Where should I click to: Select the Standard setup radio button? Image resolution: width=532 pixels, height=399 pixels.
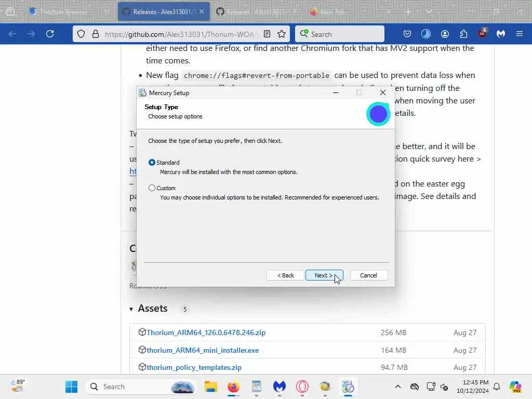click(x=152, y=163)
